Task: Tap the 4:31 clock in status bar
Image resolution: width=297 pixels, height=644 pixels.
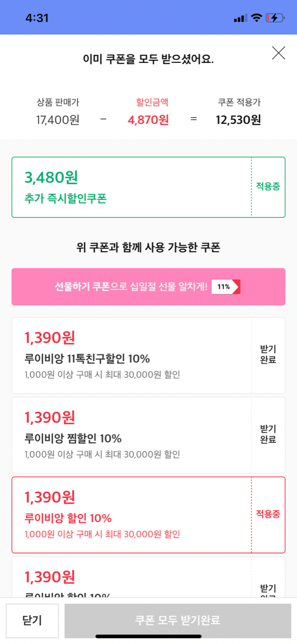Action: 37,18
